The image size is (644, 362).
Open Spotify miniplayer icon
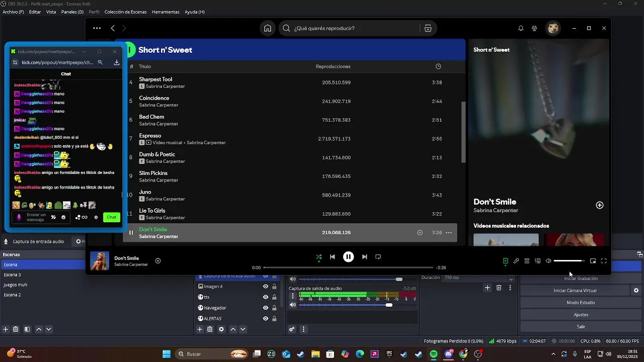pyautogui.click(x=593, y=261)
